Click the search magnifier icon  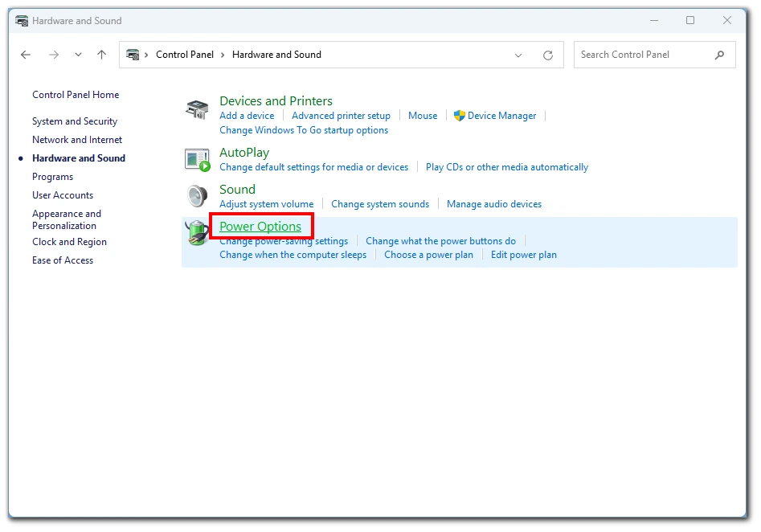[x=719, y=55]
